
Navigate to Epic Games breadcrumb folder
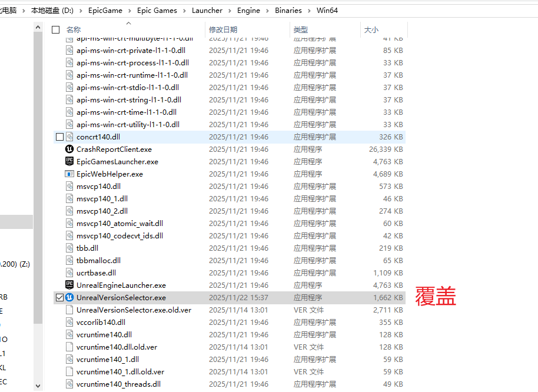coord(157,11)
